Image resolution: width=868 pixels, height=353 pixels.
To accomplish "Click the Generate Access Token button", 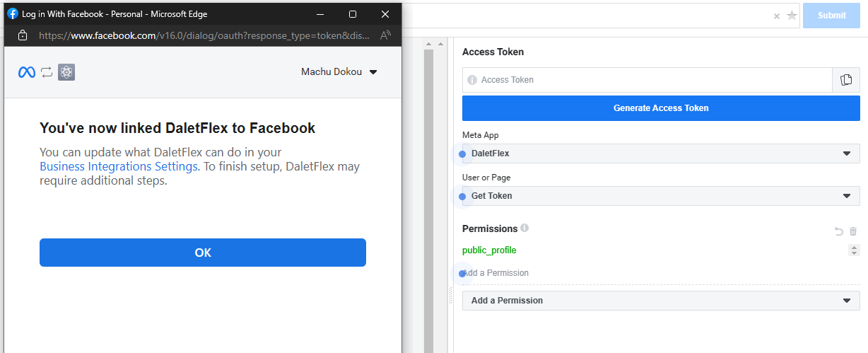I will click(x=661, y=108).
